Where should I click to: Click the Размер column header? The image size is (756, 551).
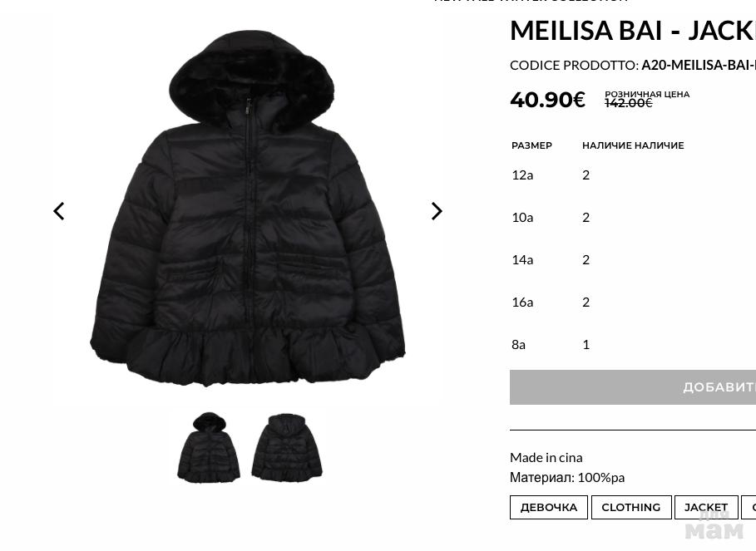531,145
